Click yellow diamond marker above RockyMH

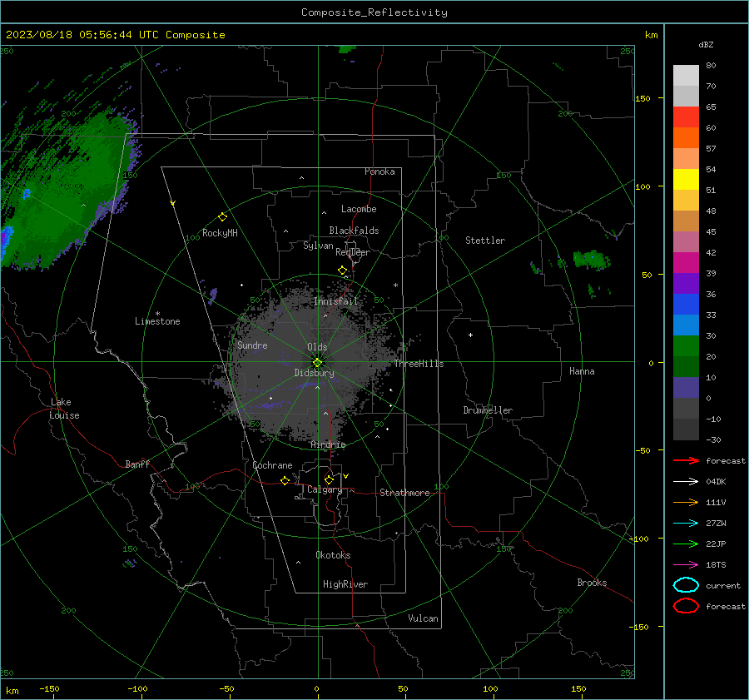222,217
